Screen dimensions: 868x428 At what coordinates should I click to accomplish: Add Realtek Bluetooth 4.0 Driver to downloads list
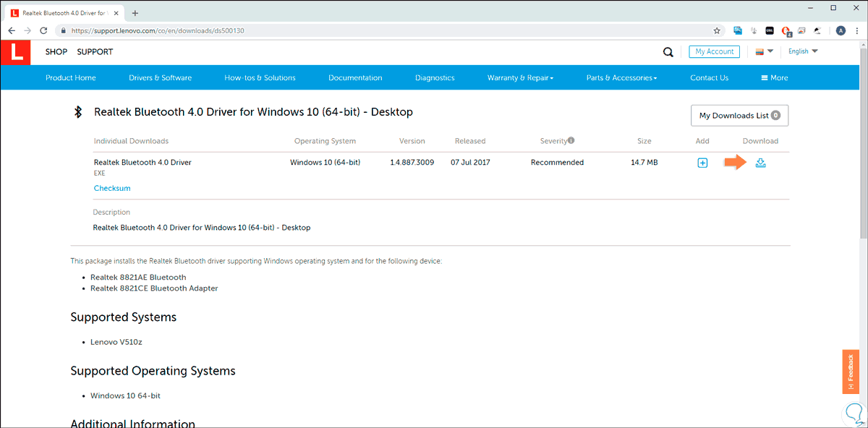(702, 163)
